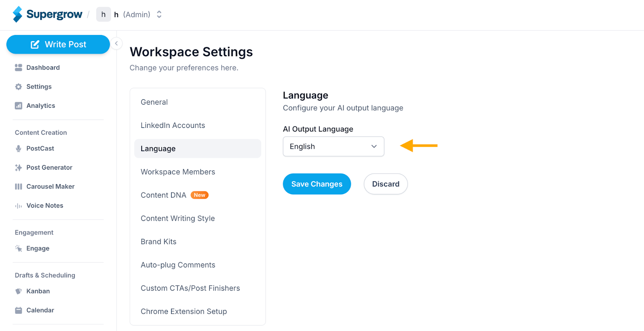The image size is (644, 331).
Task: Click the Supergrow brand name text
Action: tap(54, 14)
